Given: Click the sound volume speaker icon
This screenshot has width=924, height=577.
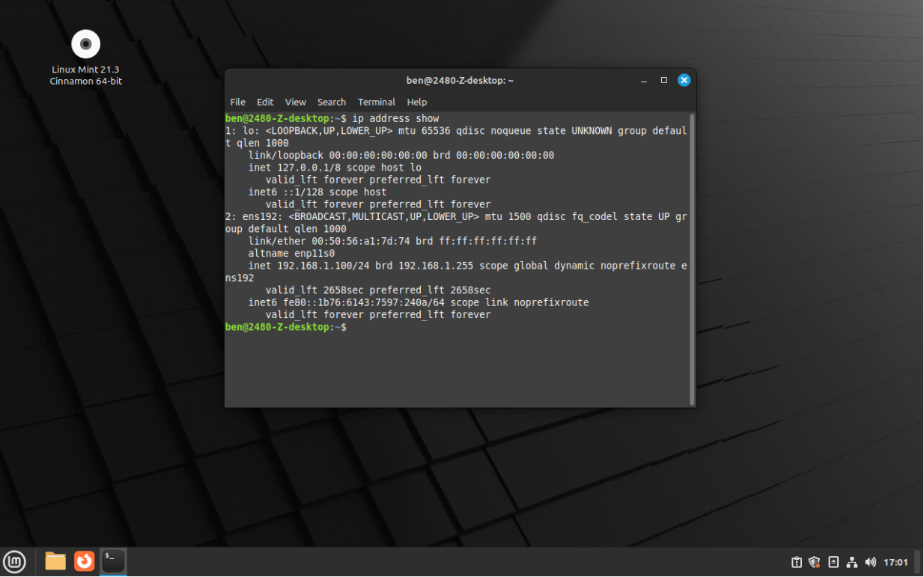Looking at the screenshot, I should pos(870,562).
